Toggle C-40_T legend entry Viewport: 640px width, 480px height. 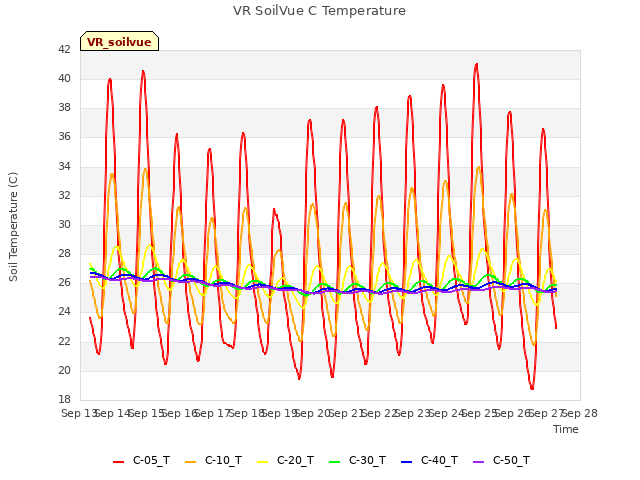tap(429, 461)
